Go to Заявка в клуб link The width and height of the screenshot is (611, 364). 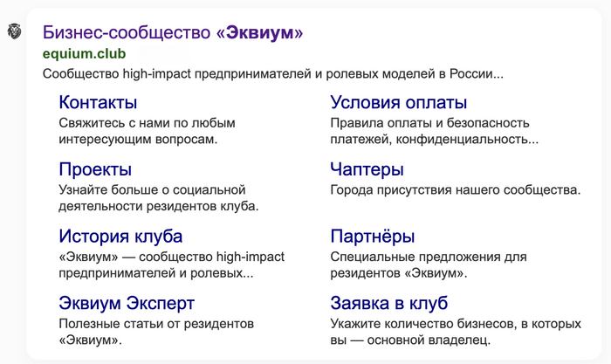pyautogui.click(x=388, y=303)
